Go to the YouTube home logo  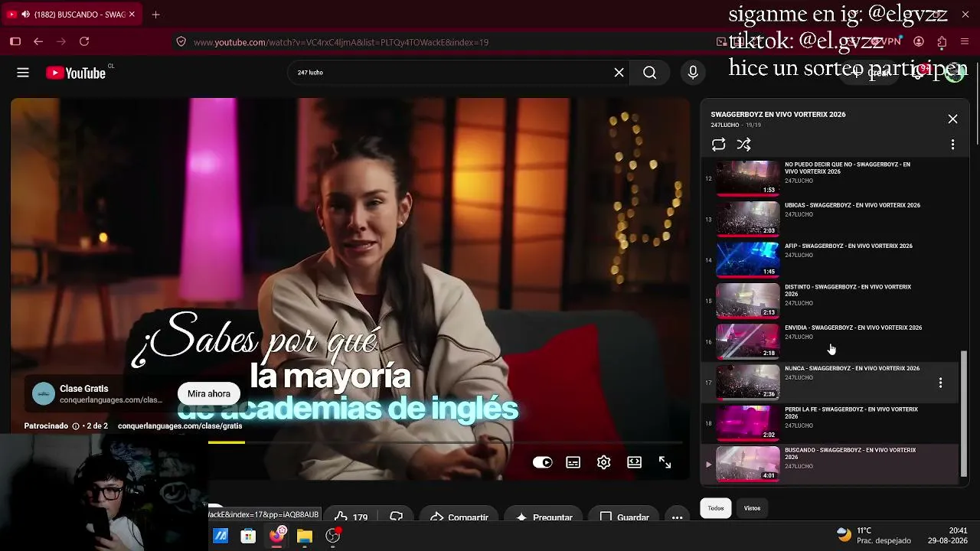click(x=75, y=73)
